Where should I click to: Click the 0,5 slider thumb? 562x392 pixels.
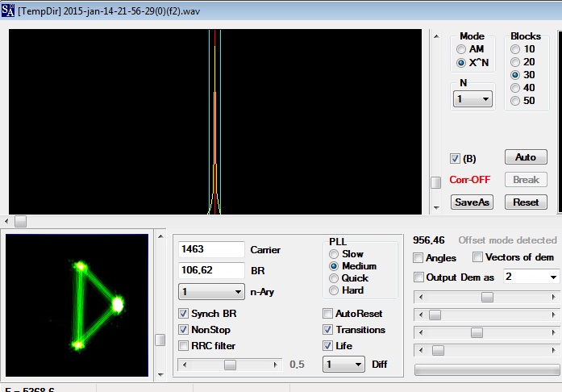click(230, 365)
